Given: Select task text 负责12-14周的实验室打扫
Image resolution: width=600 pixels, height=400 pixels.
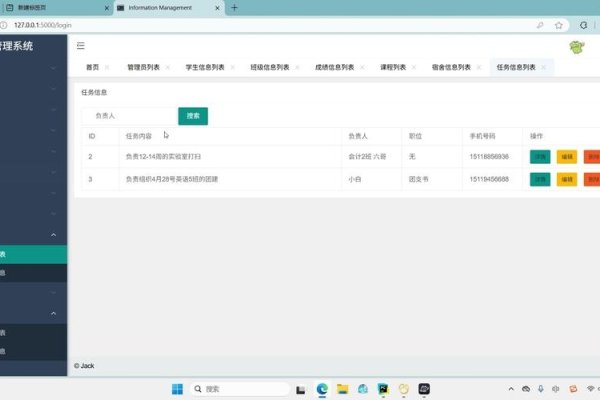Looking at the screenshot, I should 163,157.
